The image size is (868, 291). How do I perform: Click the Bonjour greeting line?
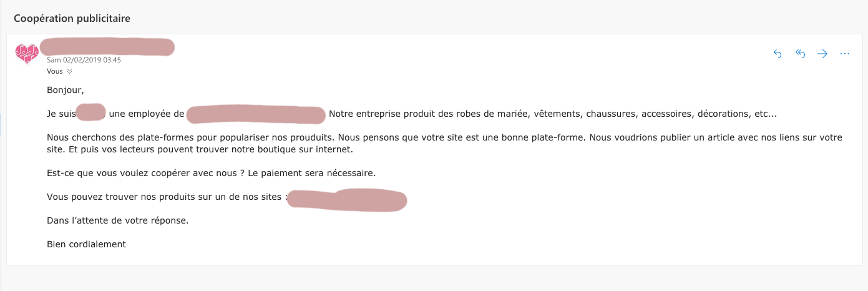pos(66,90)
